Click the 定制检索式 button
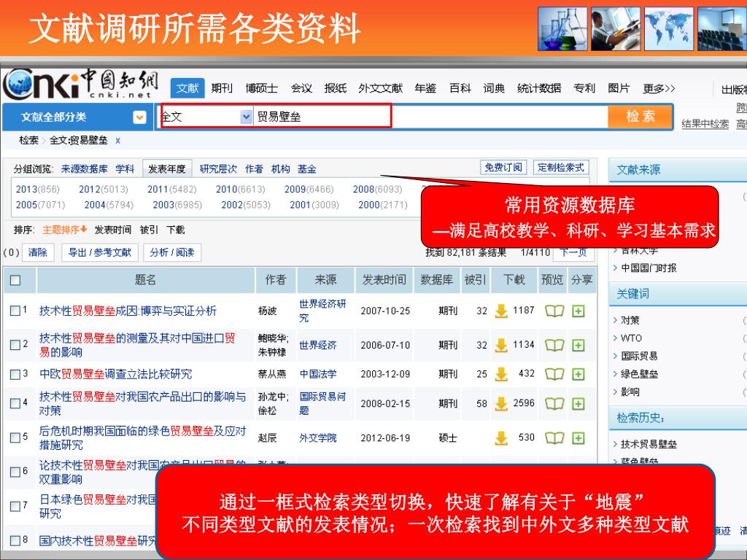This screenshot has height=560, width=747. coord(561,168)
